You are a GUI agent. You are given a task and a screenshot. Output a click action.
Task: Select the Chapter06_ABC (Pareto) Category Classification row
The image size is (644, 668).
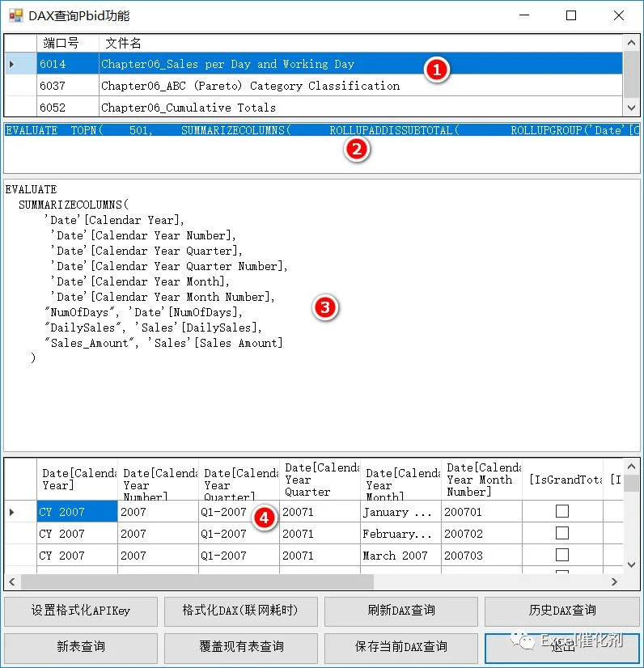click(x=314, y=86)
